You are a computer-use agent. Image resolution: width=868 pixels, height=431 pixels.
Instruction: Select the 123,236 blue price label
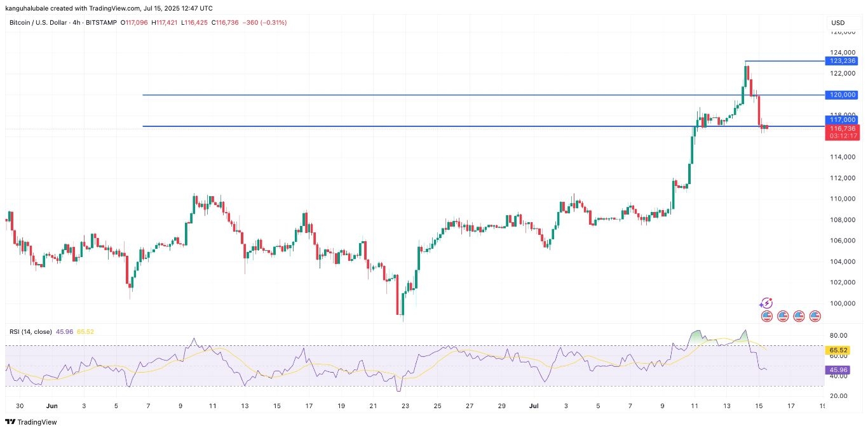pyautogui.click(x=841, y=61)
